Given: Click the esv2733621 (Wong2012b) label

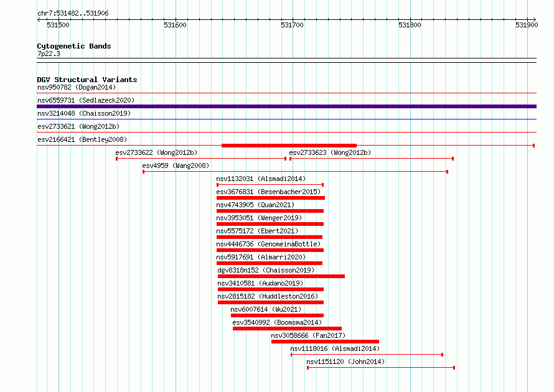Looking at the screenshot, I should (x=78, y=126).
